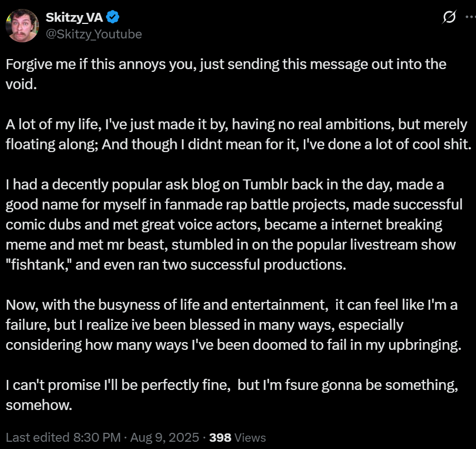Click the 8:30 PM timestamp
The width and height of the screenshot is (476, 449).
pyautogui.click(x=97, y=437)
